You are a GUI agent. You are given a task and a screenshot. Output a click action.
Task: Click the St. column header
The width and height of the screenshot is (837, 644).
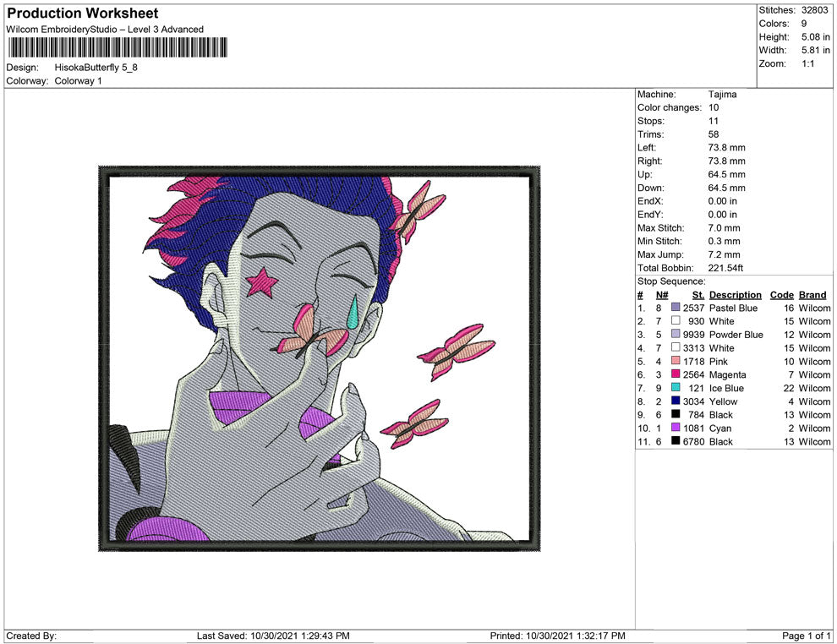pyautogui.click(x=698, y=295)
